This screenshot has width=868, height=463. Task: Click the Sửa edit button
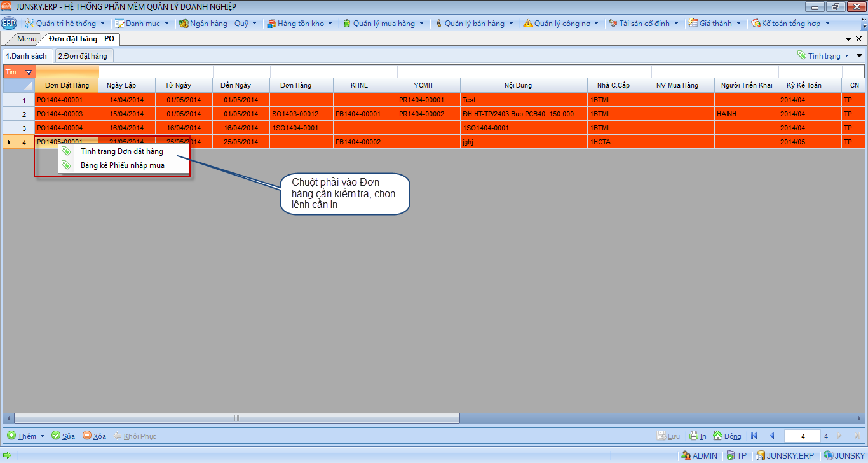pos(63,436)
